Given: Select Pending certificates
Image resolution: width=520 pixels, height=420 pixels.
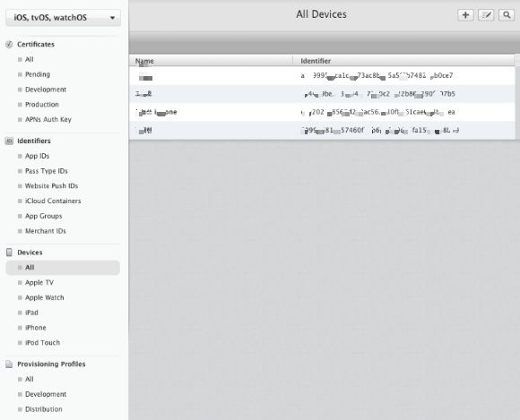Looking at the screenshot, I should pyautogui.click(x=38, y=74).
